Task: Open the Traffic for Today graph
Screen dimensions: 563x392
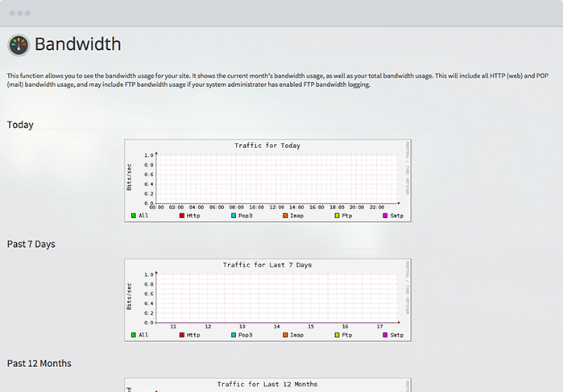Action: tap(267, 180)
